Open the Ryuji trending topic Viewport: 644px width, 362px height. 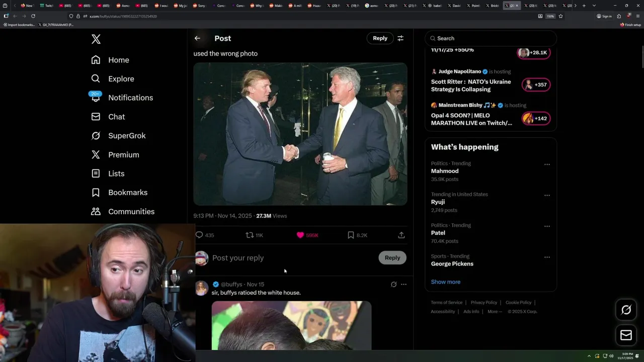pos(438,202)
